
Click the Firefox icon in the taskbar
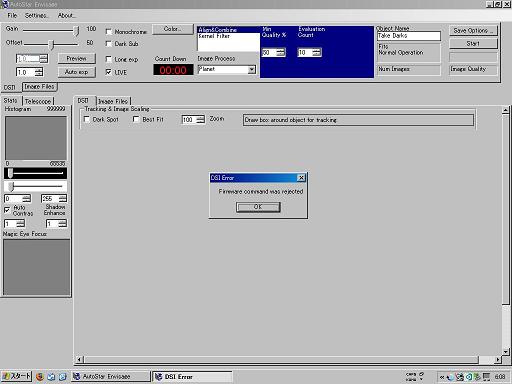[40, 377]
